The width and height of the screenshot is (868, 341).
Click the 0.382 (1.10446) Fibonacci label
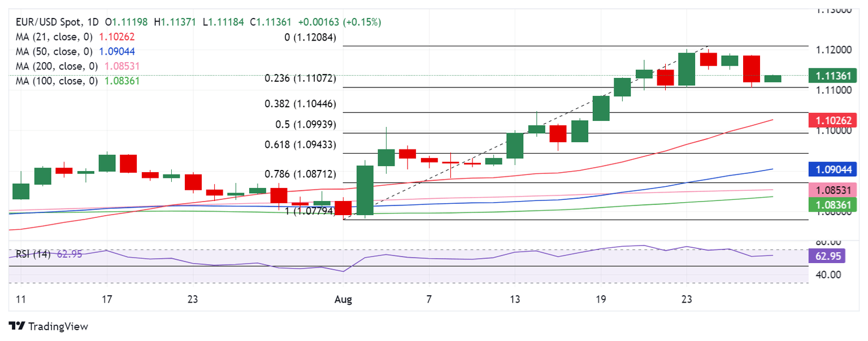click(301, 104)
